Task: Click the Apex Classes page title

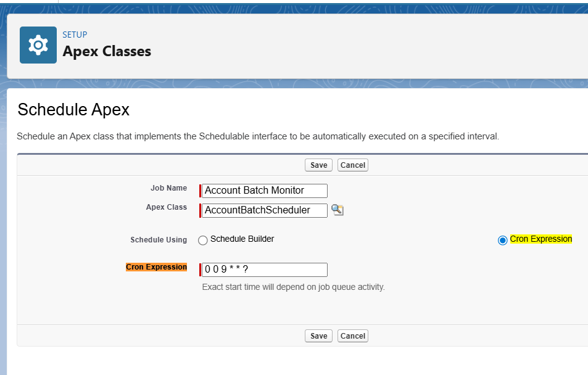Action: click(x=107, y=51)
